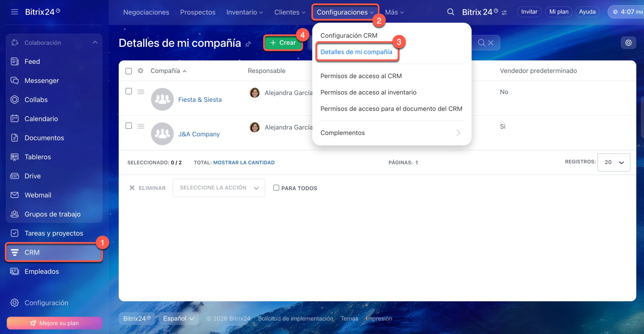This screenshot has width=644, height=334.
Task: Open Calendario in the sidebar
Action: point(41,119)
